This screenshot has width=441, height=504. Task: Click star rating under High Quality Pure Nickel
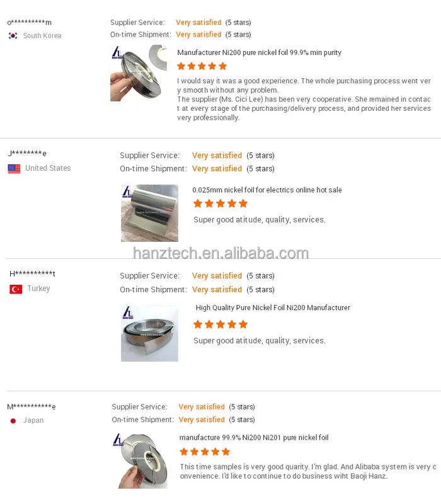pos(220,324)
